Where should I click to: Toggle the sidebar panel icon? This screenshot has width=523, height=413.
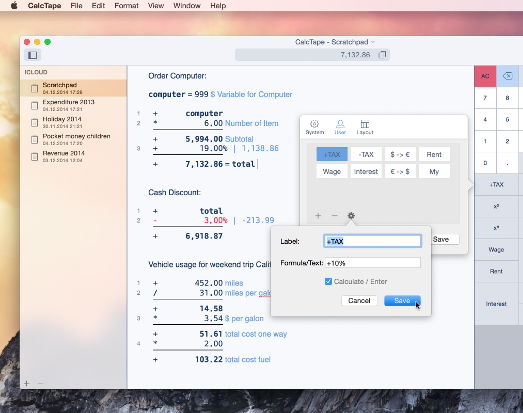pos(32,55)
